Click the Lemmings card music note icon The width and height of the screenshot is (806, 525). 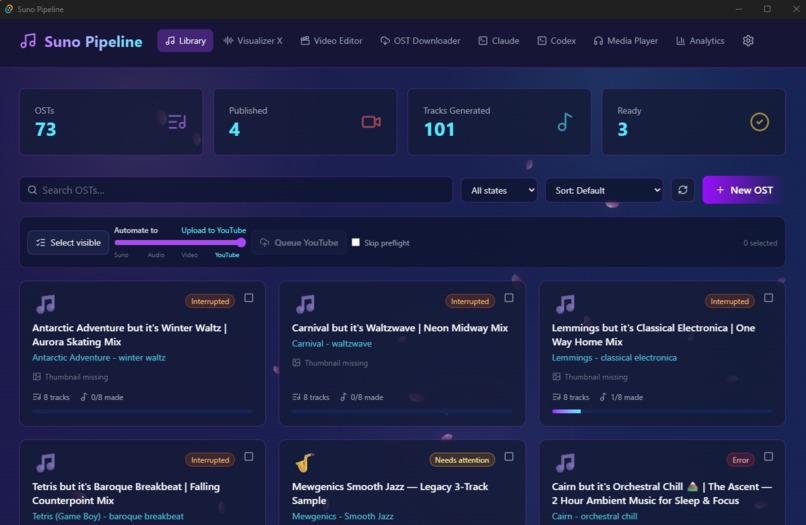pyautogui.click(x=565, y=304)
